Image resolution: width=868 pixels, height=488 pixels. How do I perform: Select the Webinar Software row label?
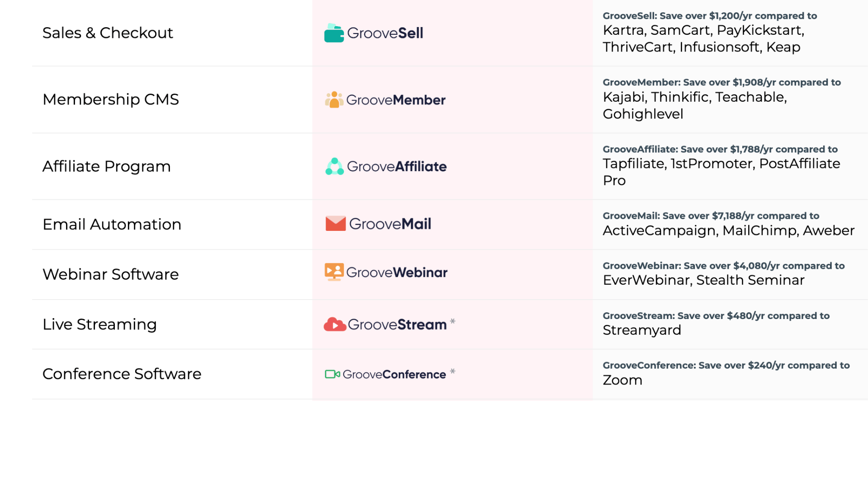pos(111,274)
